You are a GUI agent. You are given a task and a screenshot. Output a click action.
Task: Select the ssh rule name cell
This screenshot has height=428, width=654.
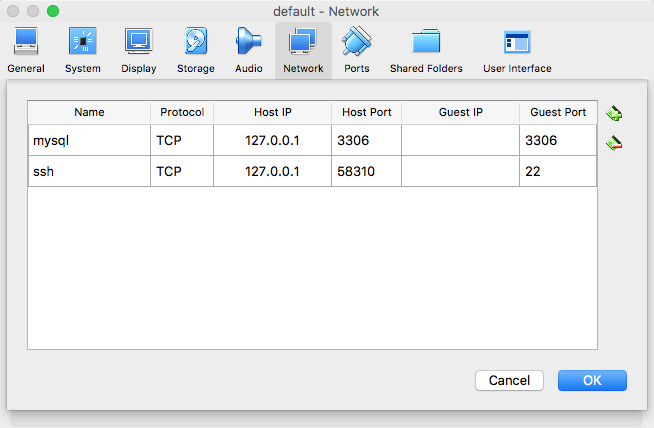point(89,171)
